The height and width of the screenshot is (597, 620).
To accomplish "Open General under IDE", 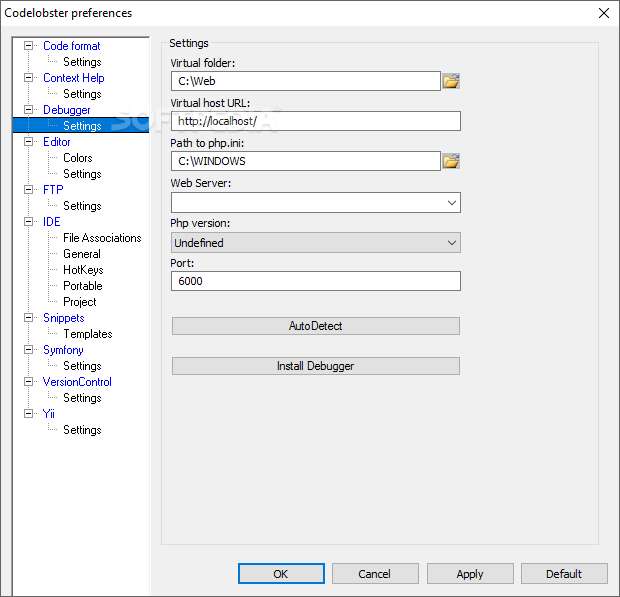I will click(82, 254).
